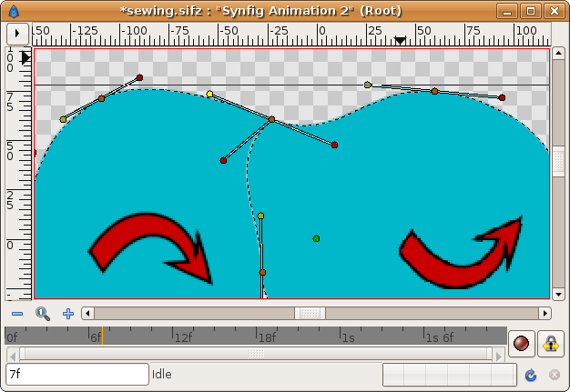Click the vertical scrollbar down arrow
The height and width of the screenshot is (392, 570).
(558, 294)
